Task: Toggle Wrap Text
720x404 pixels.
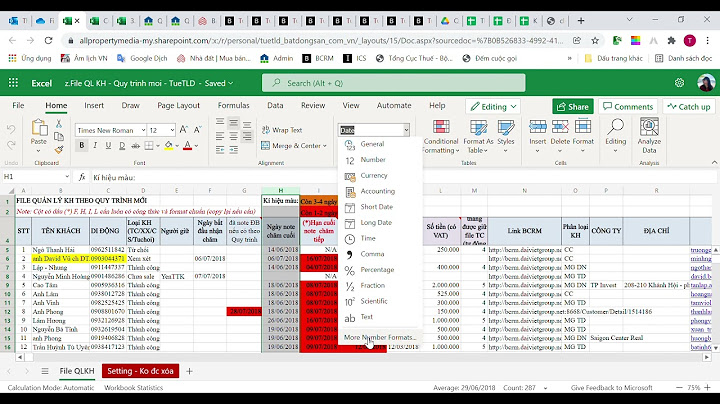Action: pos(282,130)
